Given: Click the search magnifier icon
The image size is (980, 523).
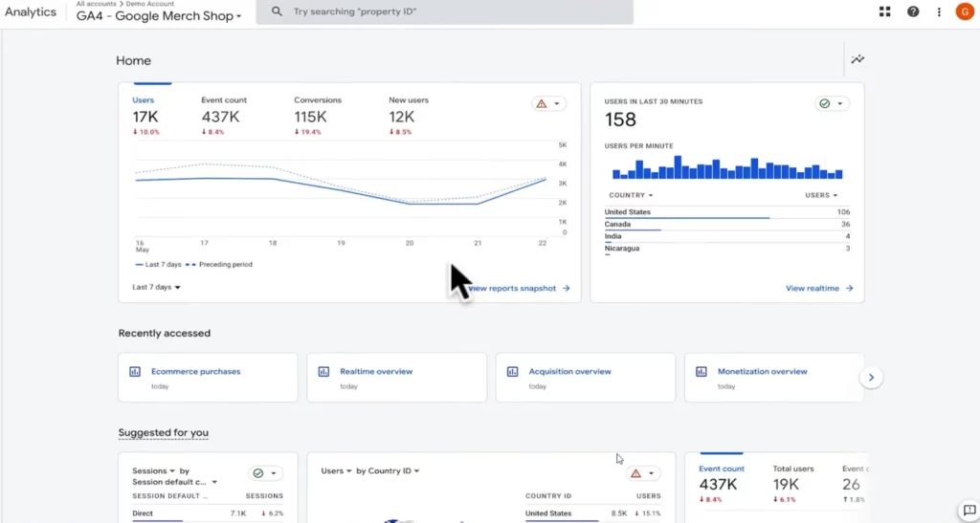Looking at the screenshot, I should tap(277, 11).
